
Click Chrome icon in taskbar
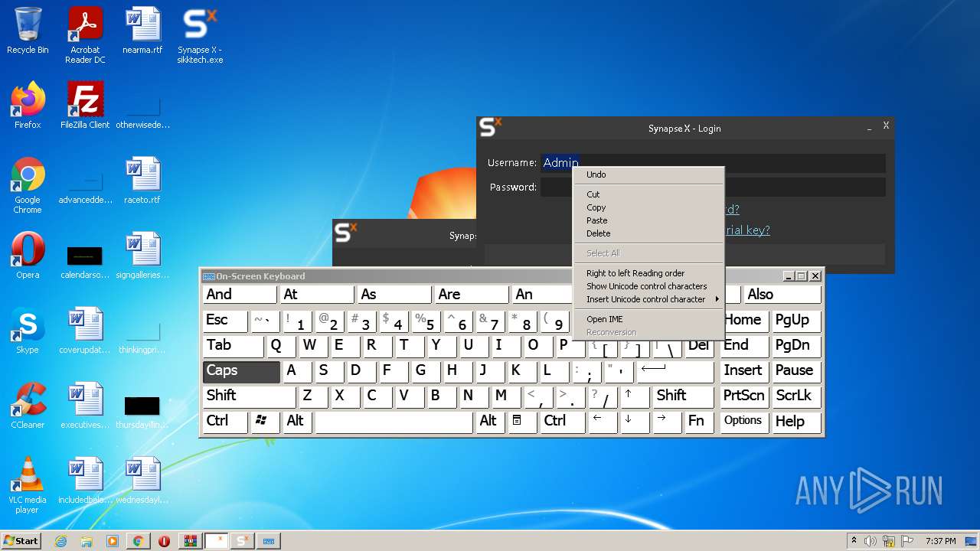[138, 541]
